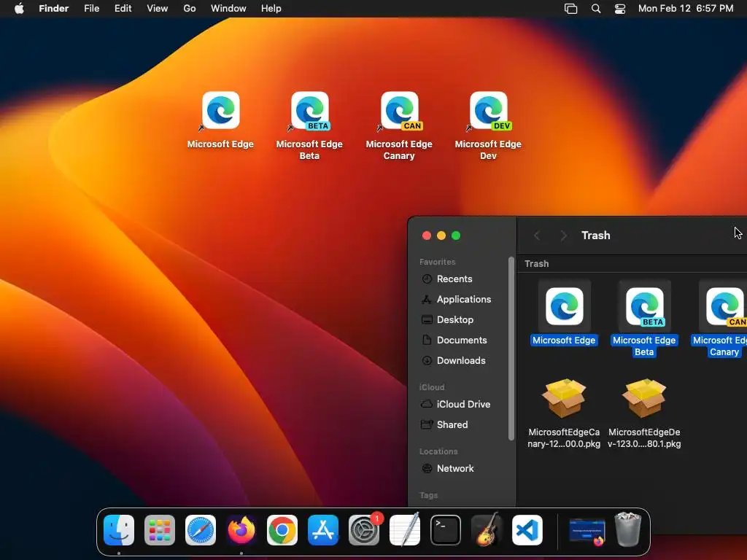Viewport: 747px width, 560px height.
Task: Launch Visual Studio Code from the Dock
Action: (527, 530)
